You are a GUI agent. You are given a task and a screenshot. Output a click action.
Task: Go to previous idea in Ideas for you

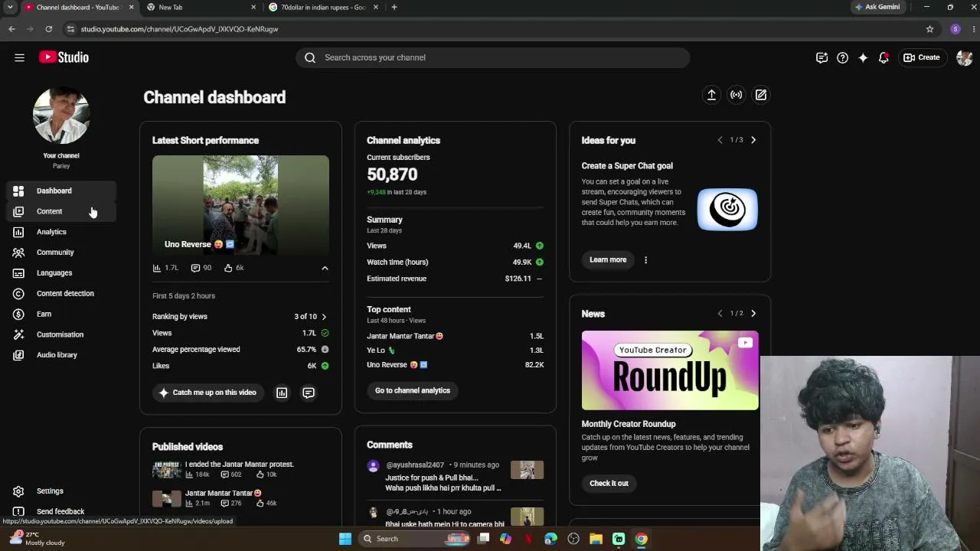tap(720, 140)
